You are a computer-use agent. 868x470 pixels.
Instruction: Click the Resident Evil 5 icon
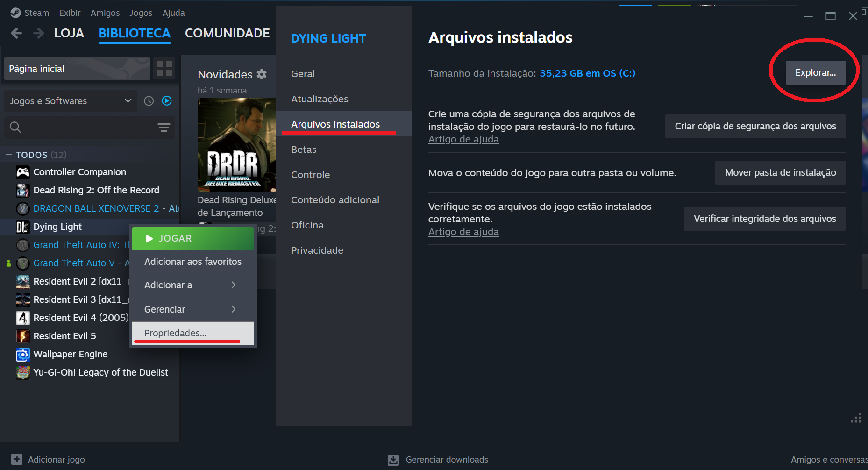pos(23,336)
